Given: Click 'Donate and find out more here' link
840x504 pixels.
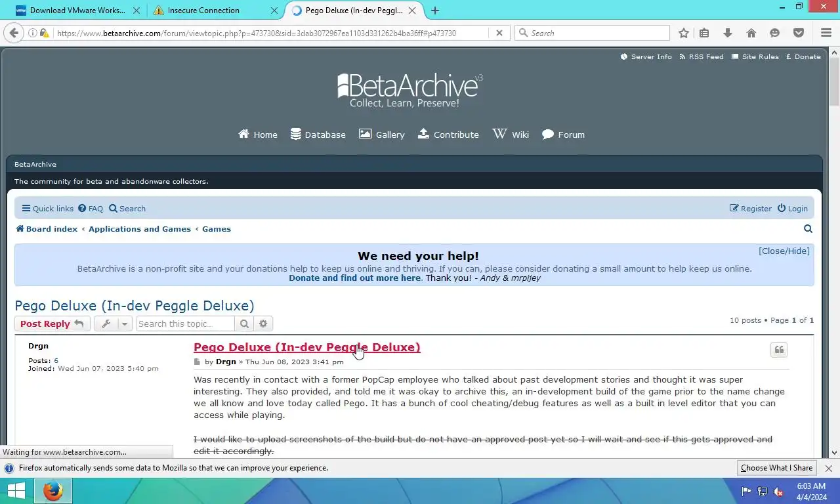Looking at the screenshot, I should tap(355, 278).
